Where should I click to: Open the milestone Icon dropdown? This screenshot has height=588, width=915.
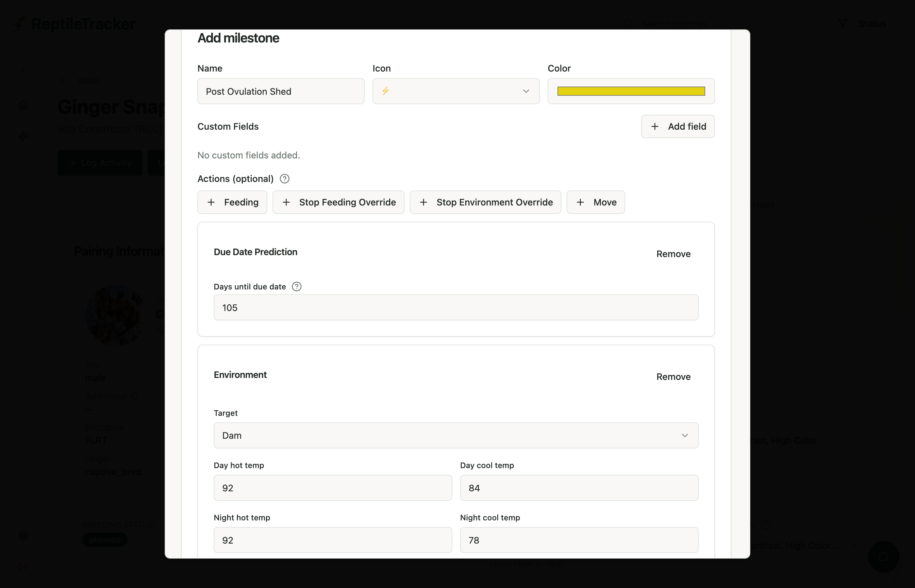click(x=526, y=91)
